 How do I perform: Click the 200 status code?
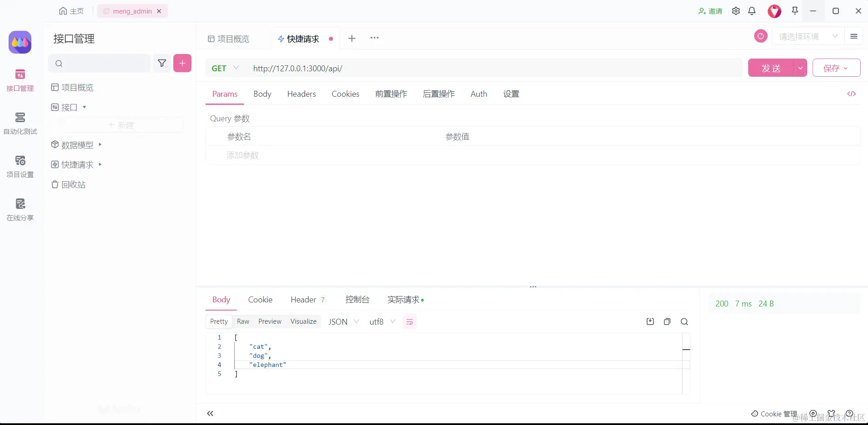click(x=721, y=304)
